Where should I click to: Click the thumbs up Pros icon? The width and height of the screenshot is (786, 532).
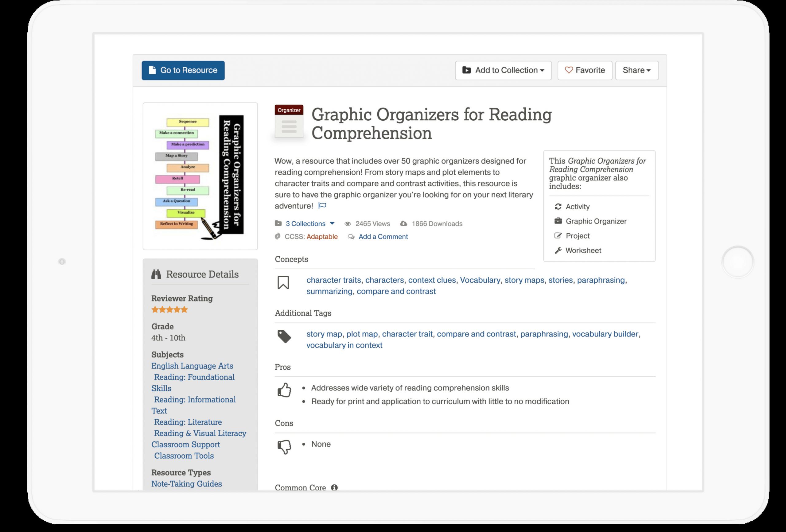pos(284,390)
